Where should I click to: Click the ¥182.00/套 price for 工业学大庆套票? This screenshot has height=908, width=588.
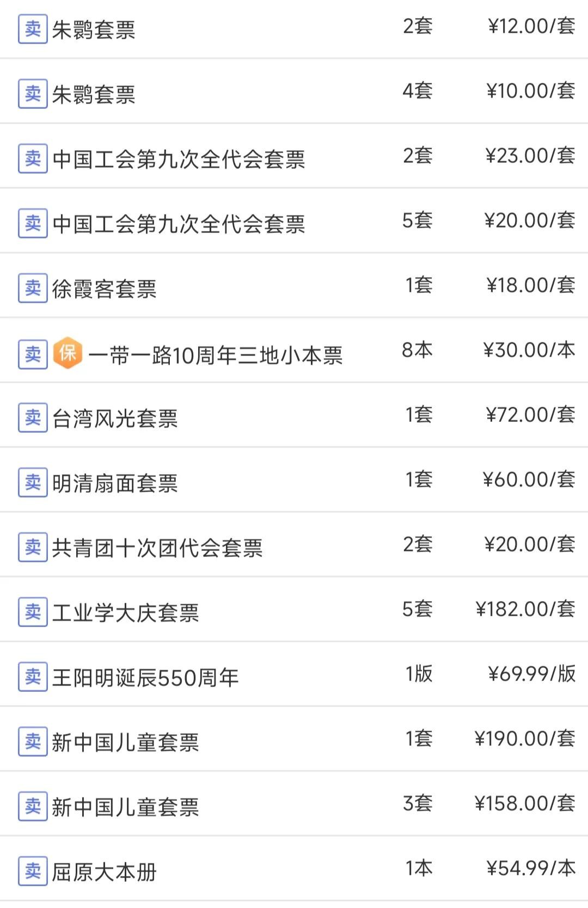pyautogui.click(x=525, y=609)
